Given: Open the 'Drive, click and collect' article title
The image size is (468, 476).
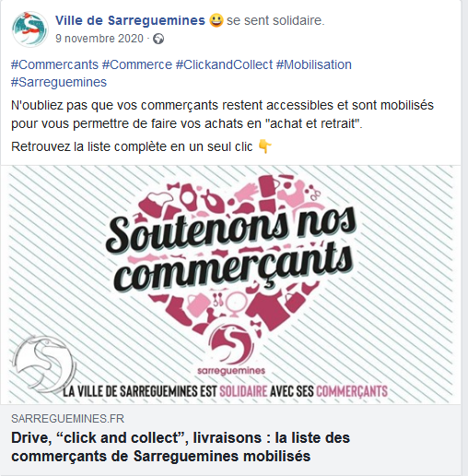Looking at the screenshot, I should [x=181, y=447].
